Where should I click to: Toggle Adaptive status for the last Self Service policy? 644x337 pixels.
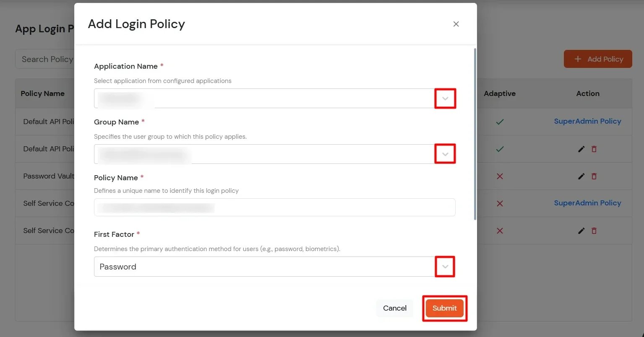pos(499,231)
